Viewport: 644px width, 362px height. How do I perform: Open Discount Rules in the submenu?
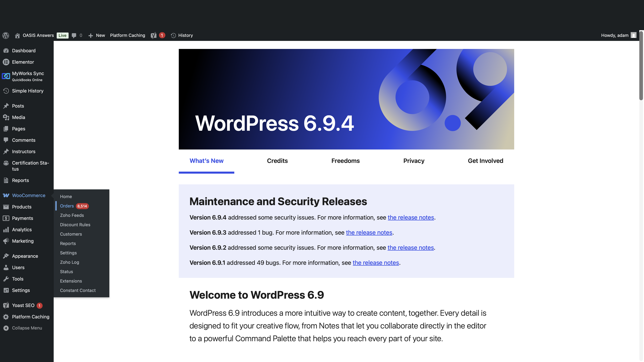click(x=75, y=225)
